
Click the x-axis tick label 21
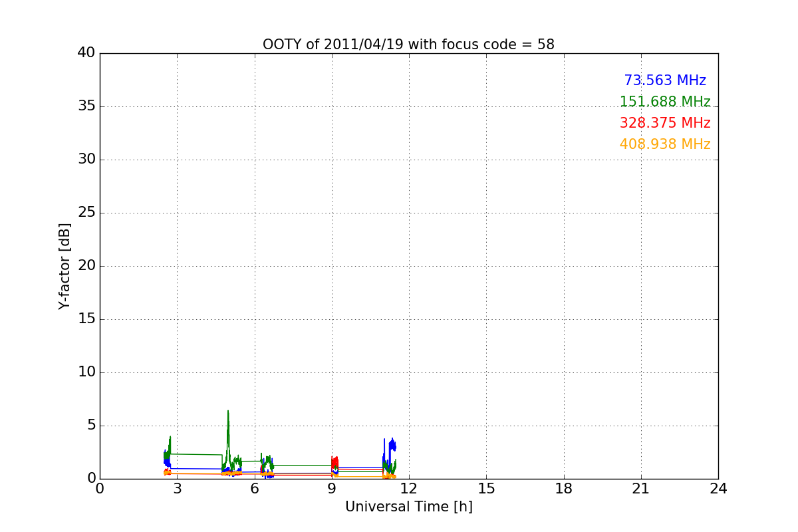(641, 489)
